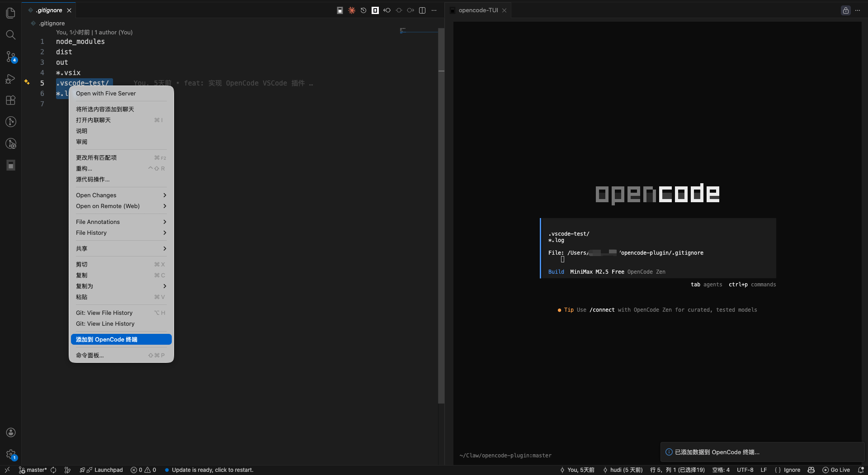
Task: Click indentation 空格: 4 in status bar
Action: tap(721, 470)
